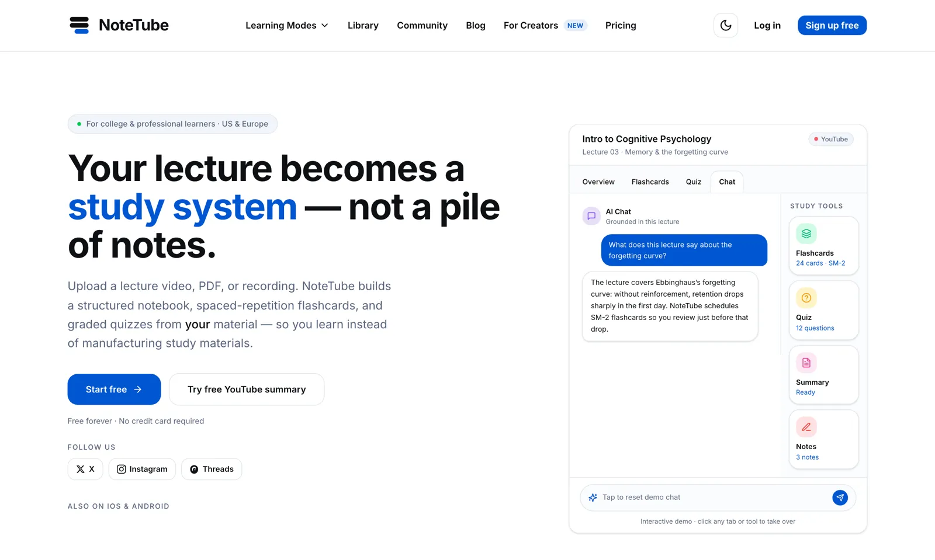
Task: Click the Start free button
Action: [x=114, y=389]
